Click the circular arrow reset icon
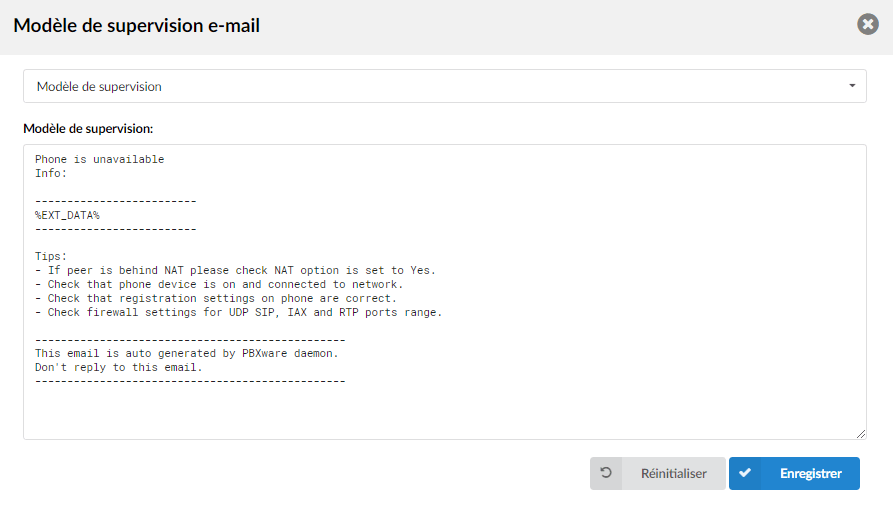Viewport: 893px width, 512px height. pos(606,473)
